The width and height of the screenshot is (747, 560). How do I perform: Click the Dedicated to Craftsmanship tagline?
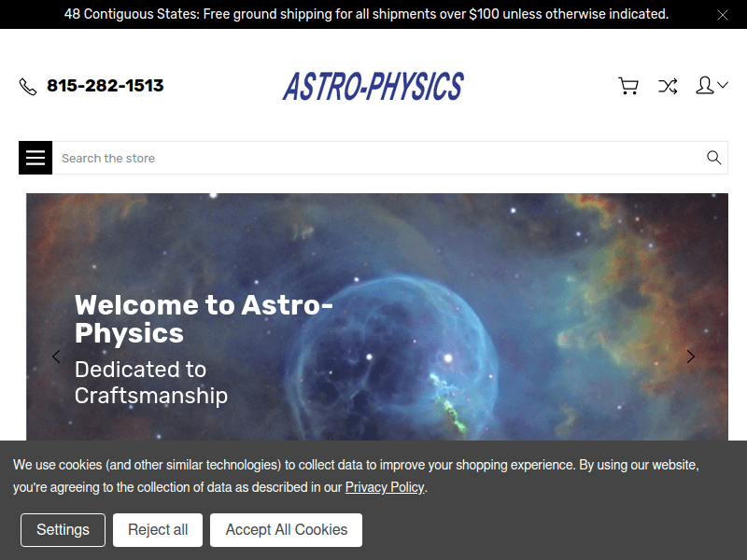(x=151, y=383)
